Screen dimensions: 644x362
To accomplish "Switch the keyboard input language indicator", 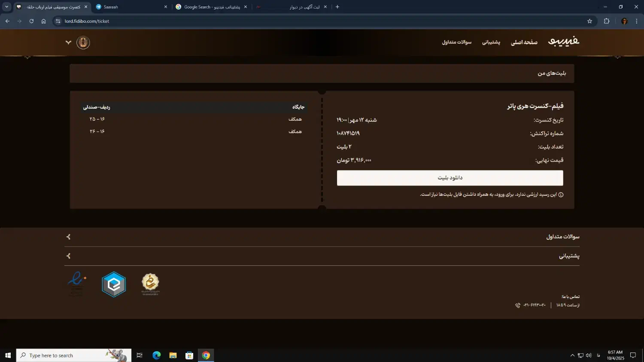I will (598, 355).
